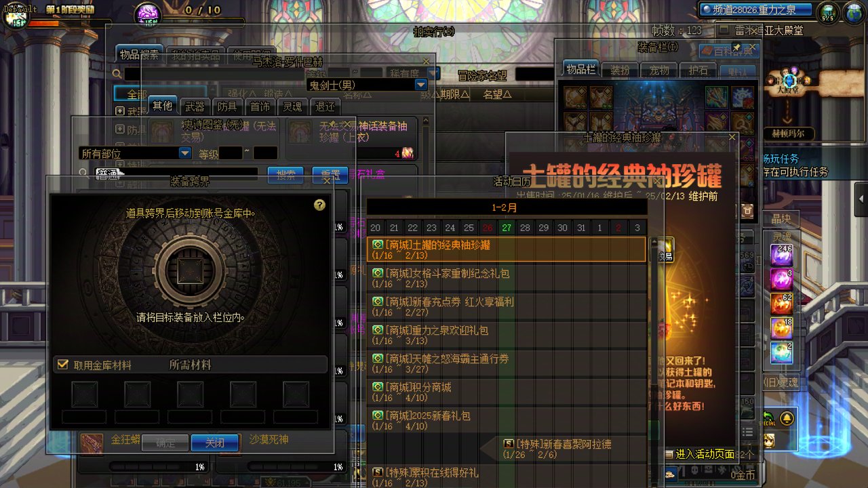
Task: Click the 搜索 search button
Action: (x=285, y=174)
